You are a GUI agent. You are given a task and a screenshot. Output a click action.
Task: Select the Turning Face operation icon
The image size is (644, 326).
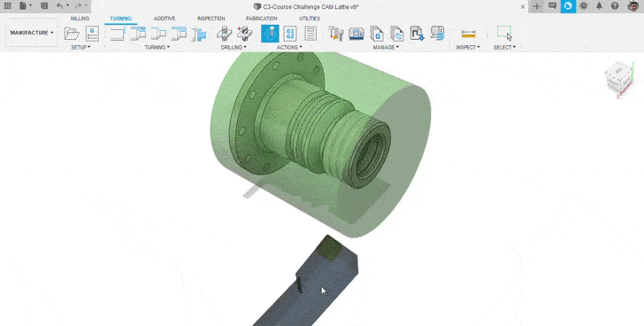tap(118, 34)
